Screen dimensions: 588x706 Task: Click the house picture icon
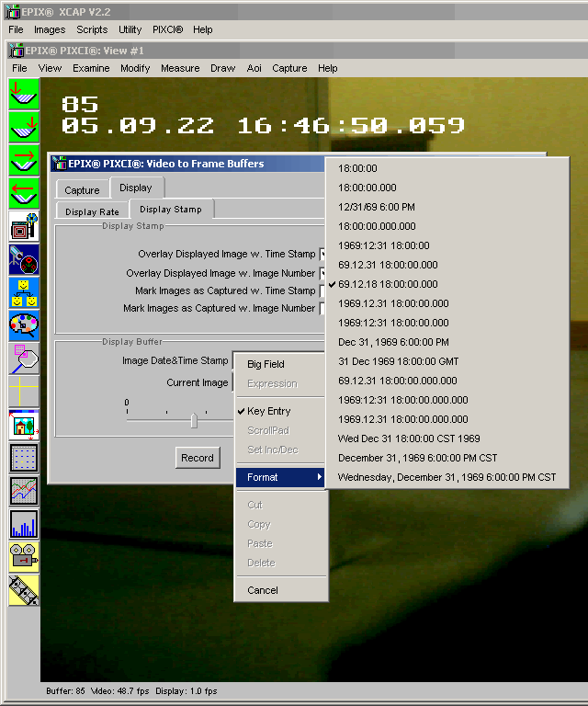click(24, 425)
